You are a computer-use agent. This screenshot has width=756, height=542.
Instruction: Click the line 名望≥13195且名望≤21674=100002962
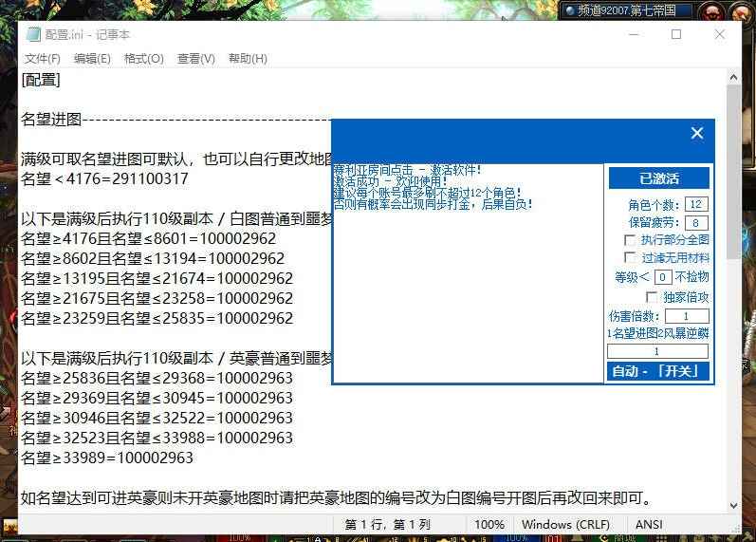tap(157, 278)
